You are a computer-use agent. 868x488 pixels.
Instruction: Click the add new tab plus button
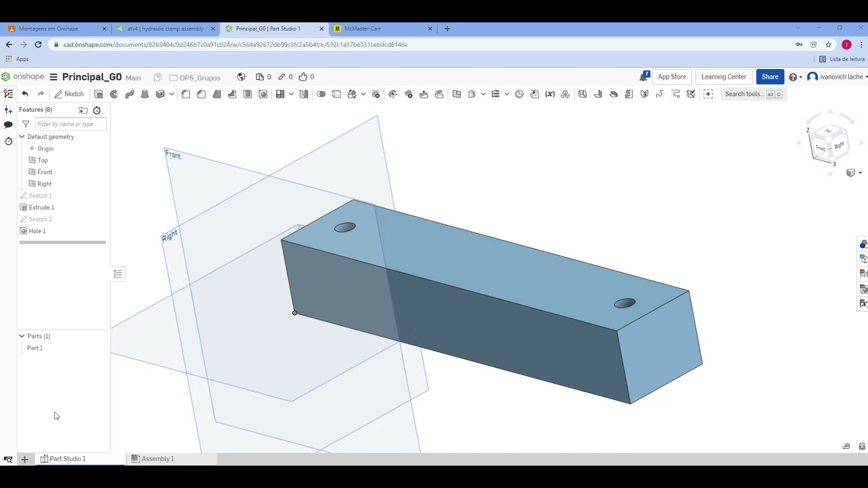coord(24,459)
